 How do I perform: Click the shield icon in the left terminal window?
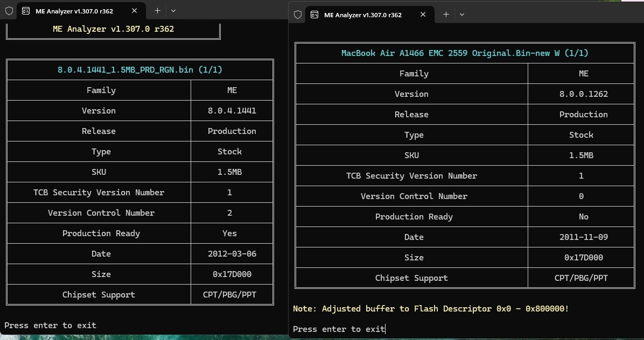(x=9, y=11)
